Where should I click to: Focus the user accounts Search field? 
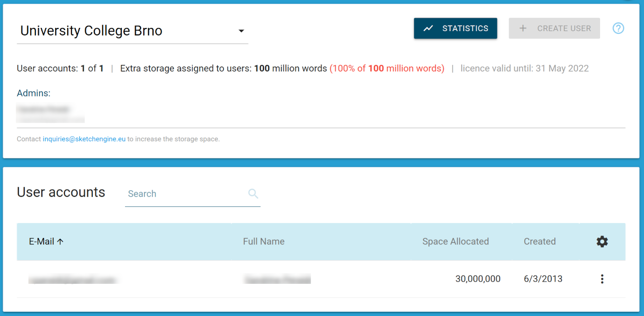click(185, 194)
